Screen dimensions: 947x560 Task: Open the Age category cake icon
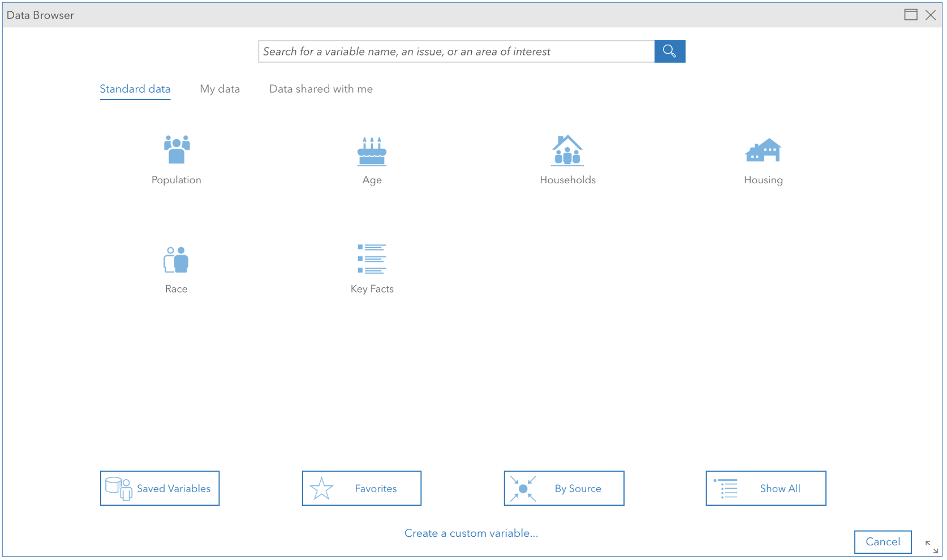372,151
